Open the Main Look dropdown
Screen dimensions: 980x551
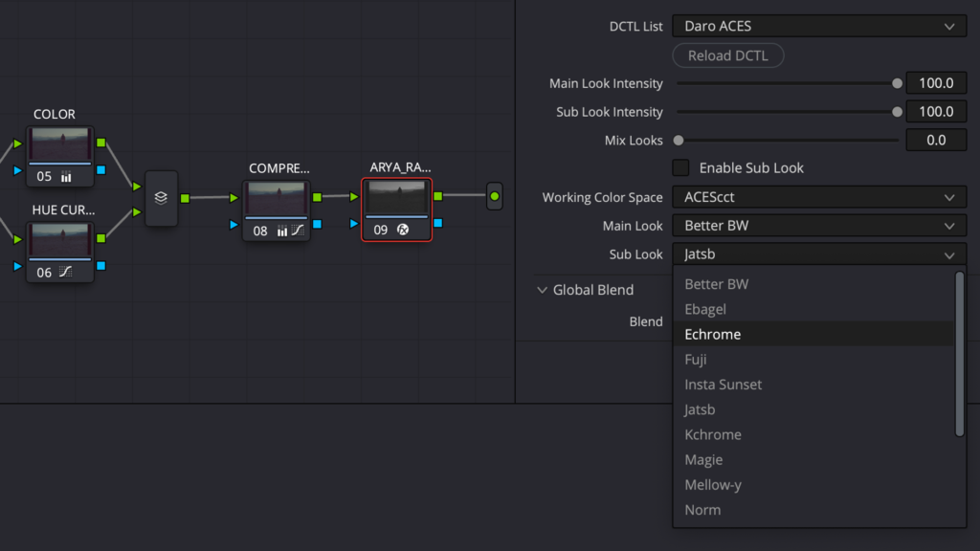[818, 227]
